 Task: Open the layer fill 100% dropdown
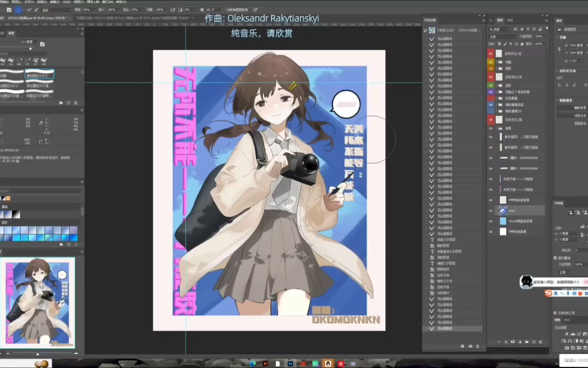(x=546, y=44)
